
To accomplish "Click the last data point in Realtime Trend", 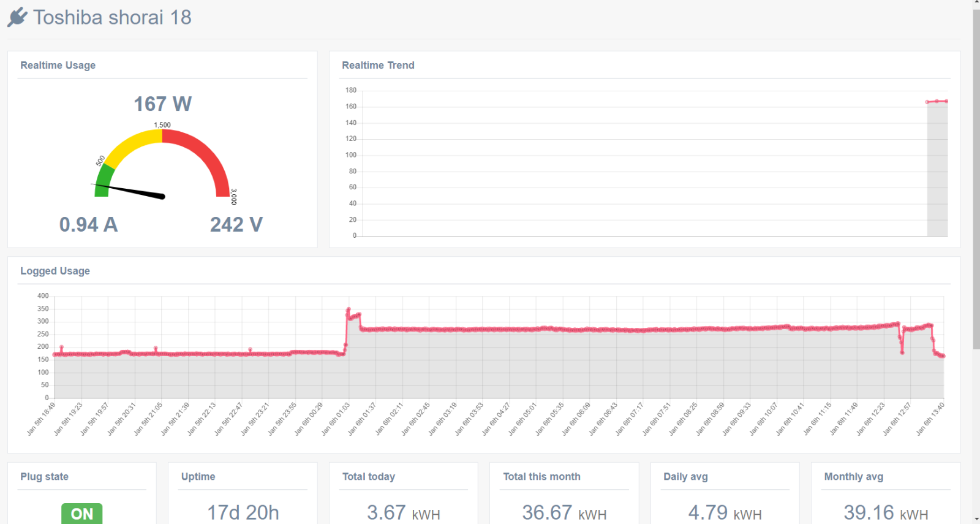I will [x=946, y=101].
